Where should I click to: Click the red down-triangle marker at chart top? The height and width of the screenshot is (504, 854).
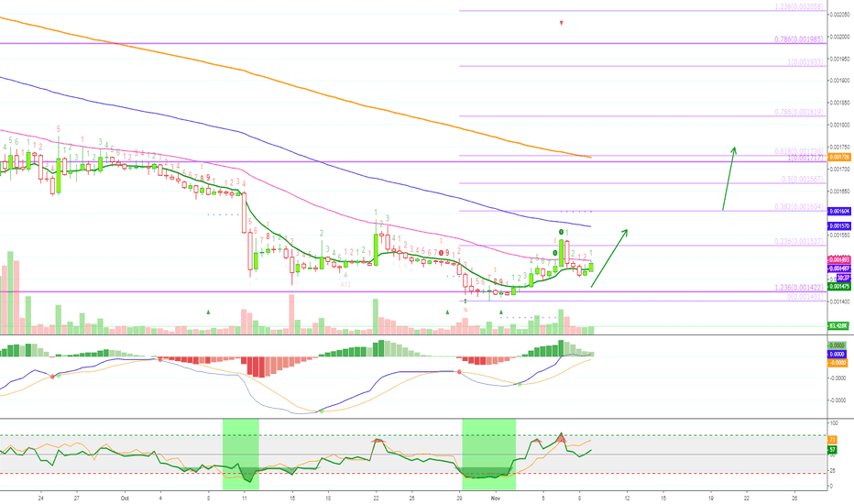coord(562,23)
